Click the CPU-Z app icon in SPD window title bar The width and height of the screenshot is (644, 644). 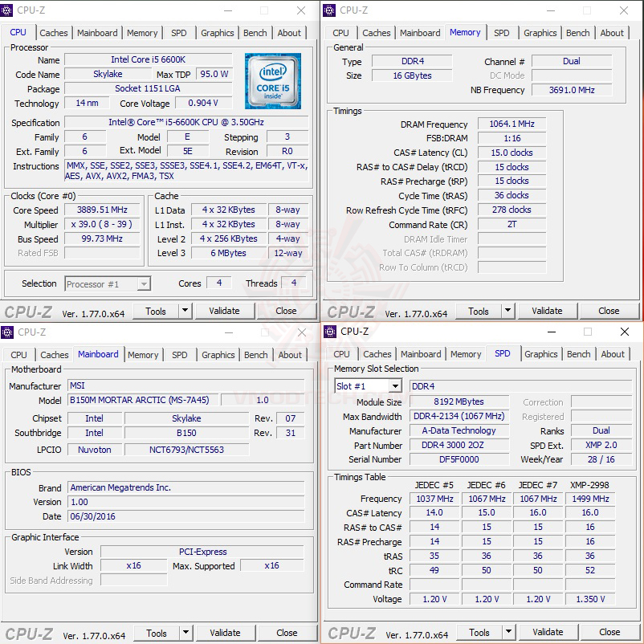click(330, 332)
